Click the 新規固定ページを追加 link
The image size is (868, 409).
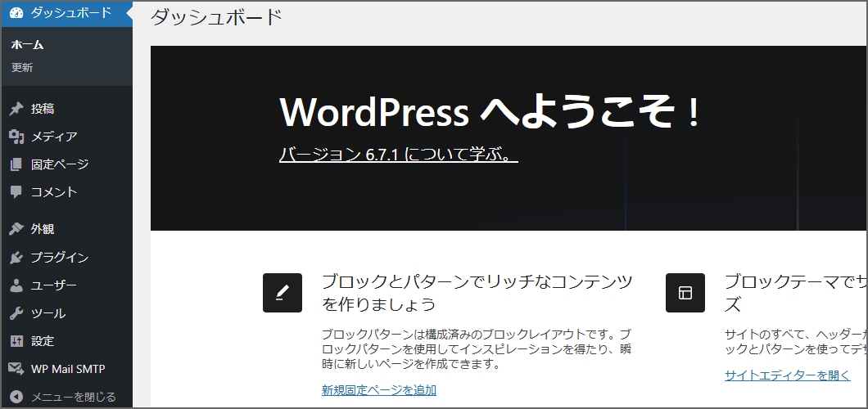(x=378, y=390)
